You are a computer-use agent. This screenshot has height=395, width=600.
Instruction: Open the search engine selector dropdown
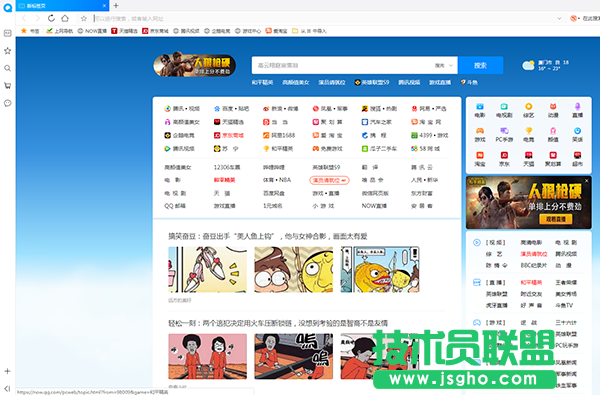coord(444,65)
